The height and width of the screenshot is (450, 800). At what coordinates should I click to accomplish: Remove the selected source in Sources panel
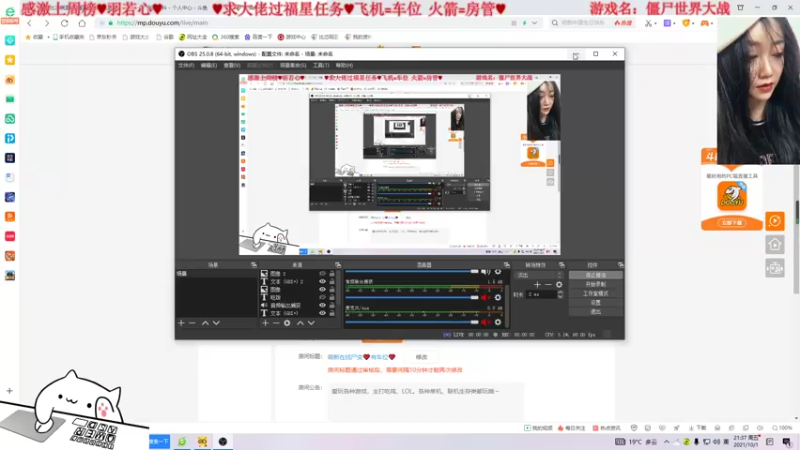coord(276,323)
